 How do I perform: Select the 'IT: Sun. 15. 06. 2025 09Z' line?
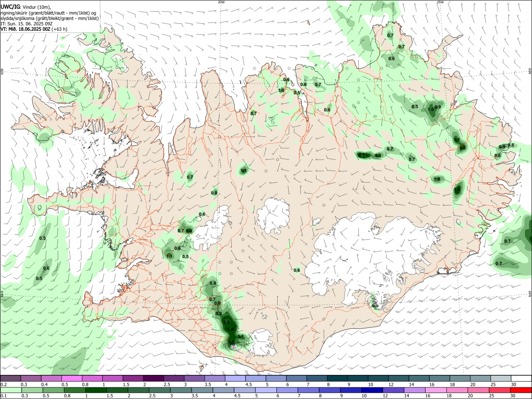tap(26, 24)
